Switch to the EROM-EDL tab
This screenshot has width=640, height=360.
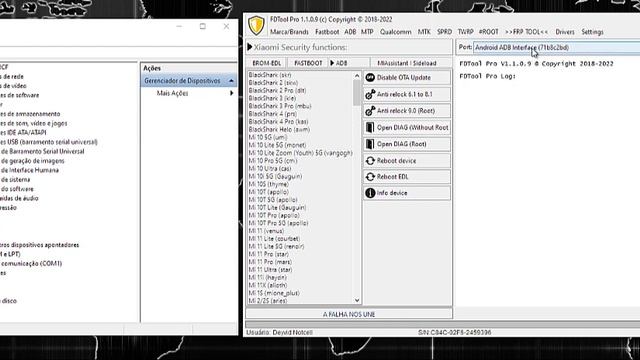[x=267, y=63]
